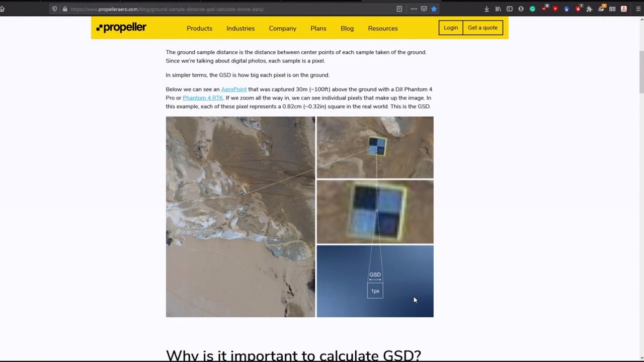The image size is (644, 362).
Task: Click the zoomed AeroPoint top-right image
Action: tap(375, 147)
